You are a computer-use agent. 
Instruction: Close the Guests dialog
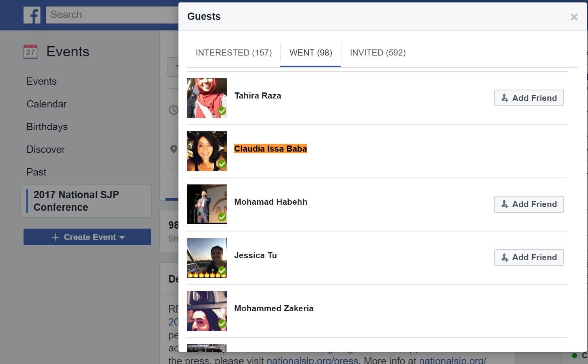(x=573, y=17)
